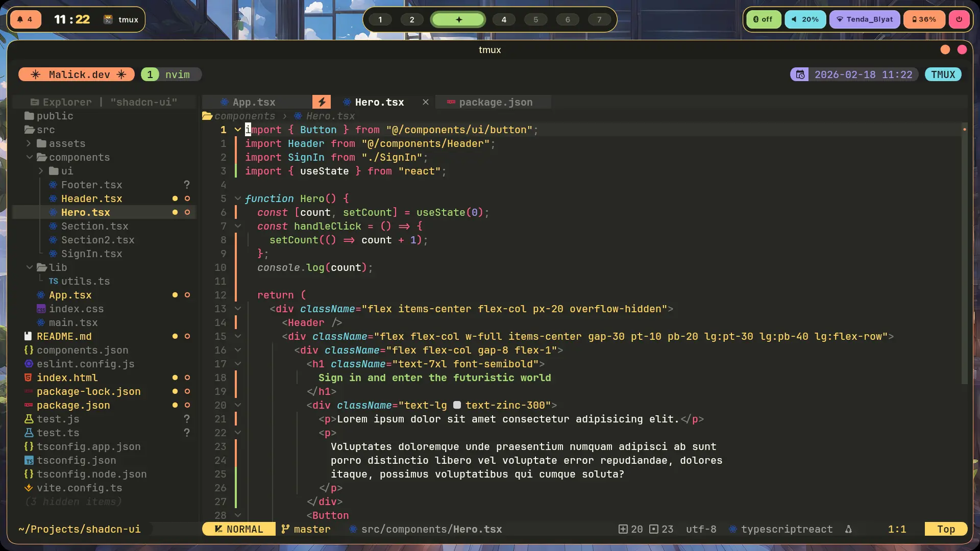
Task: Fold the import block at line 1
Action: tap(237, 130)
